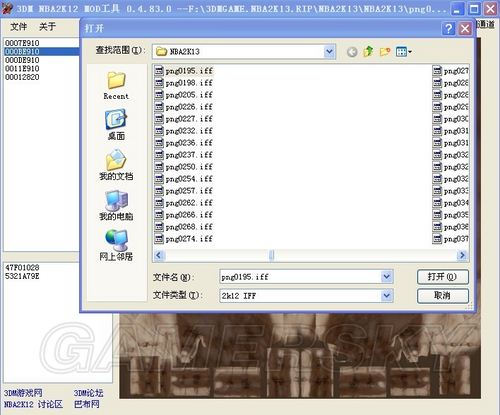Image resolution: width=500 pixels, height=415 pixels.
Task: Click the Up One Level folder icon
Action: pos(368,52)
